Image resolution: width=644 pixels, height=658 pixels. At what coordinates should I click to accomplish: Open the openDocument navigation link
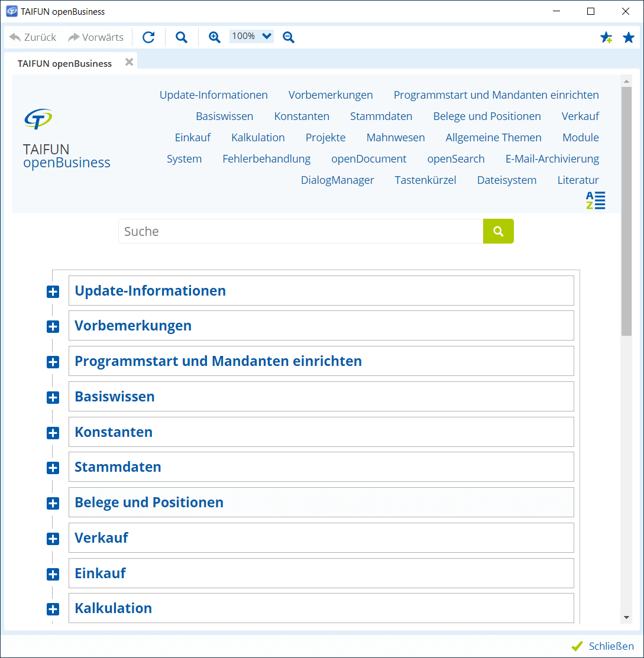[368, 159]
